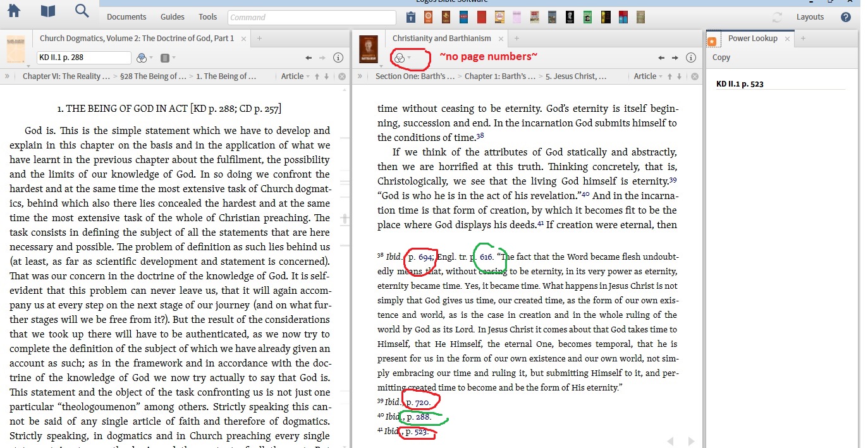
Task: Go back in Christianity and Barthianism panel
Action: point(661,58)
